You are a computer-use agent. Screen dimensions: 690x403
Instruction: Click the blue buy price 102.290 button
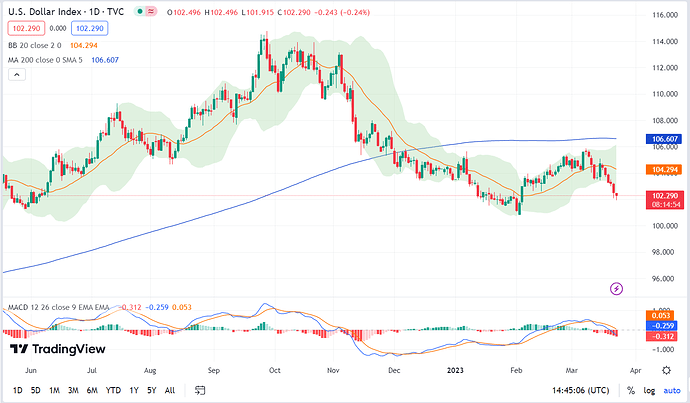90,29
